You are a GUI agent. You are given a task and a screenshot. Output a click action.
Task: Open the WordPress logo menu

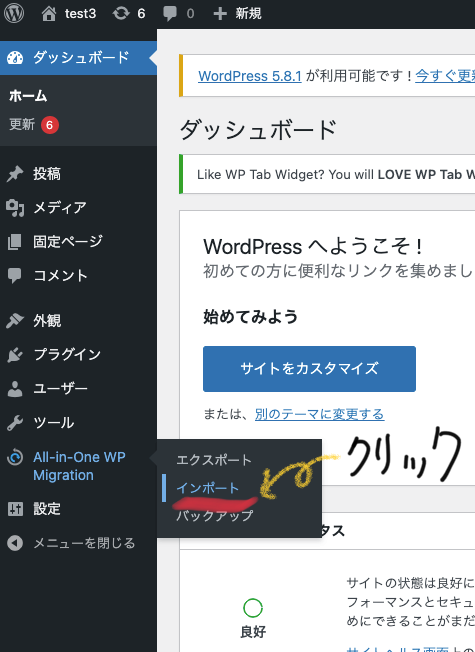[x=14, y=13]
